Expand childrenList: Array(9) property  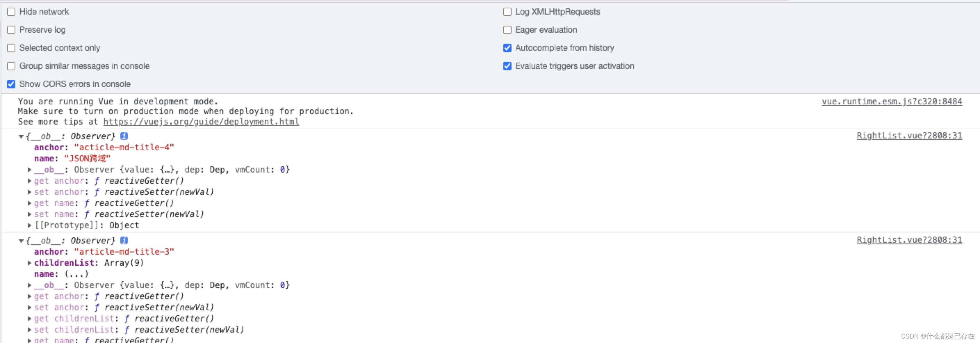coord(29,263)
